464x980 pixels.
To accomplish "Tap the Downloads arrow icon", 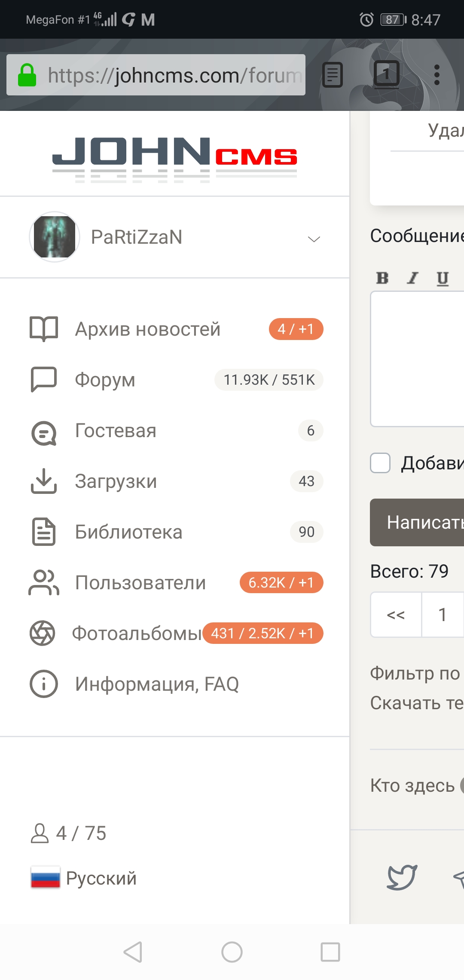I will 43,481.
